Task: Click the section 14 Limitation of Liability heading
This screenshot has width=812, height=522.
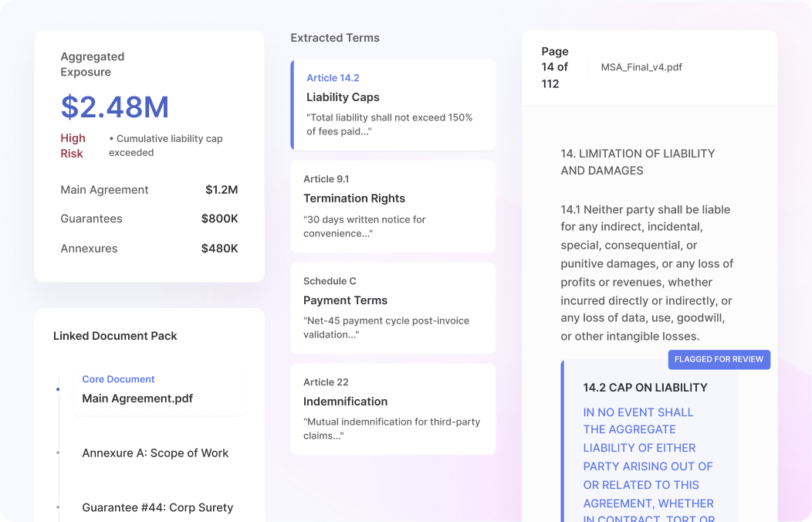Action: point(638,162)
